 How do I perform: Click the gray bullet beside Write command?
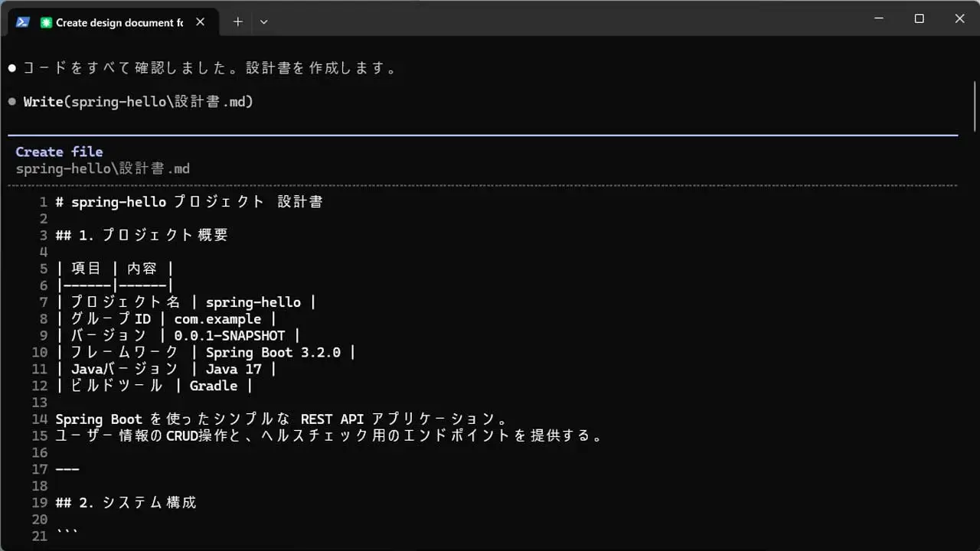pos(12,102)
